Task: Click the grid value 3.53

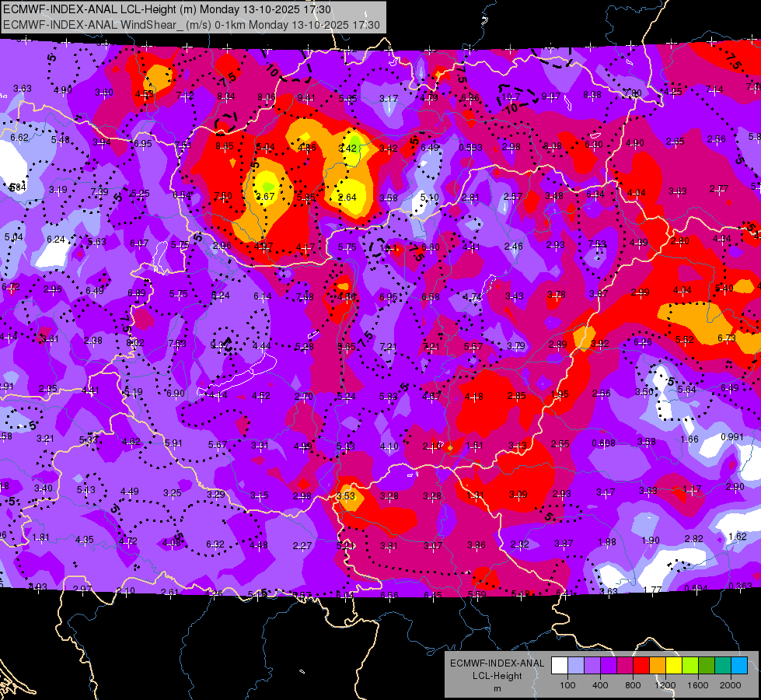Action: 346,496
